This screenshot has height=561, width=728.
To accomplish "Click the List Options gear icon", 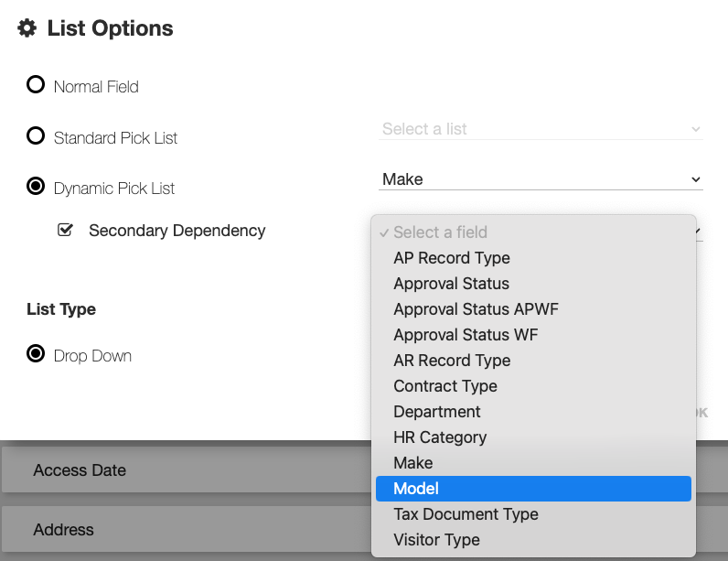I will pyautogui.click(x=27, y=28).
